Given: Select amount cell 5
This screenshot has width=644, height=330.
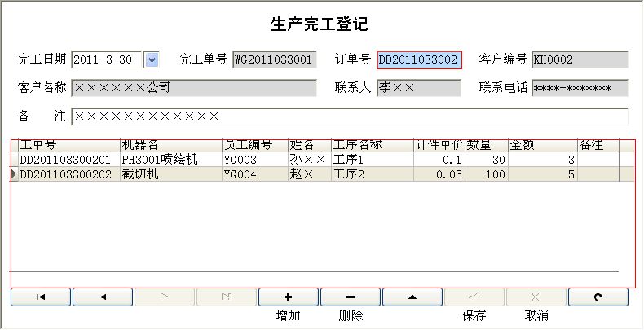Looking at the screenshot, I should point(543,174).
